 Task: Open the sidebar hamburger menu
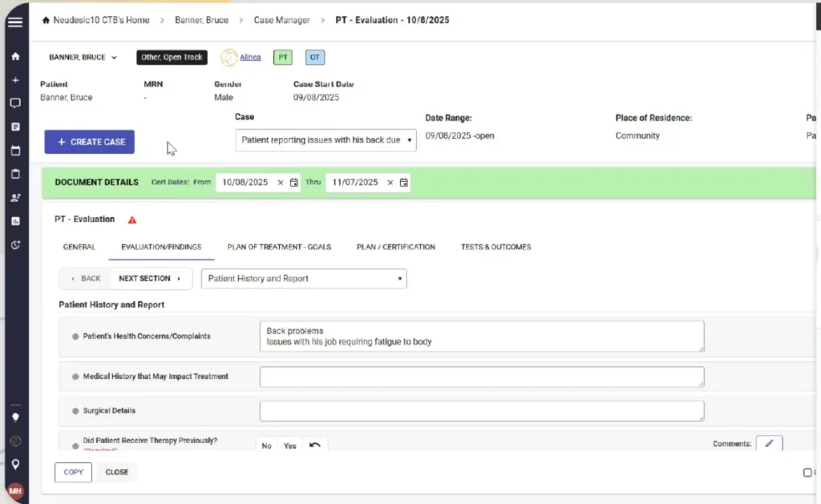point(14,22)
